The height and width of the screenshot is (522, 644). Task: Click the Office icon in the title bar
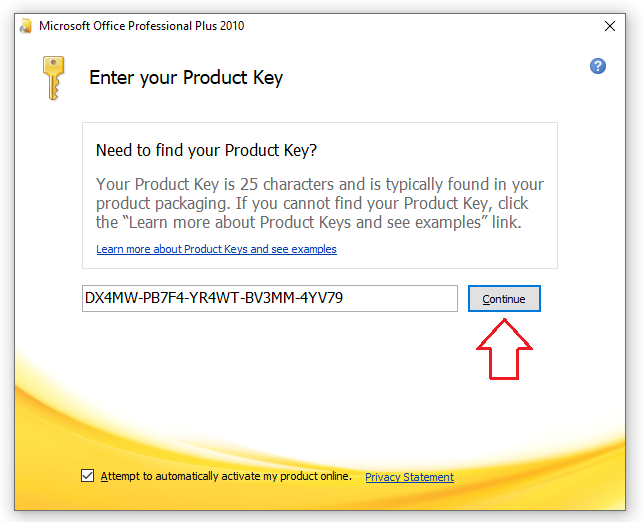coord(26,26)
